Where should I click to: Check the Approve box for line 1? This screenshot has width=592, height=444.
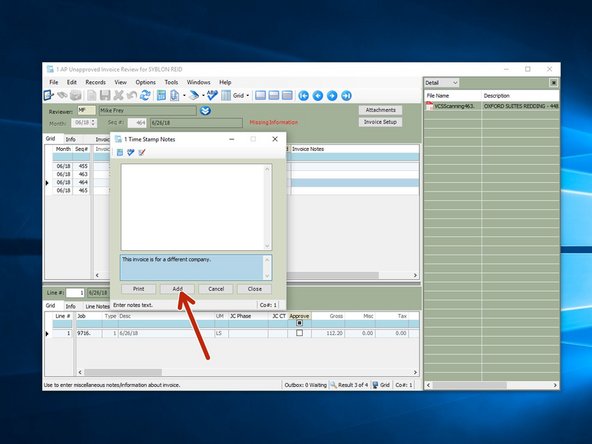(x=299, y=333)
